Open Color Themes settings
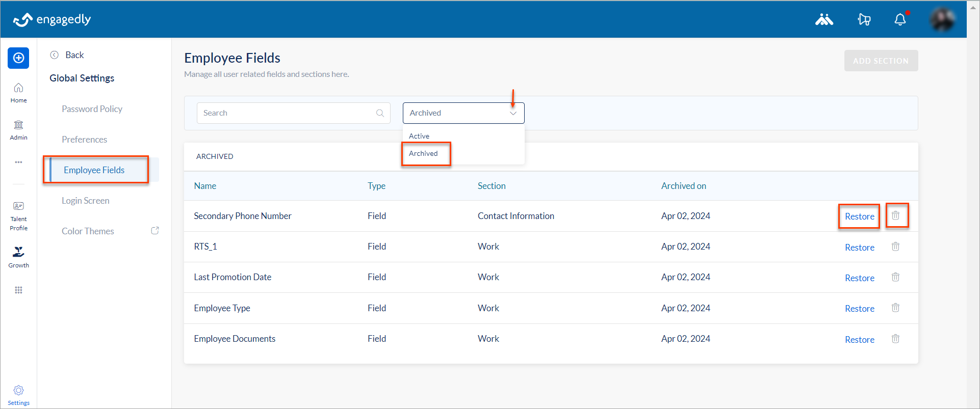The height and width of the screenshot is (409, 980). 88,231
